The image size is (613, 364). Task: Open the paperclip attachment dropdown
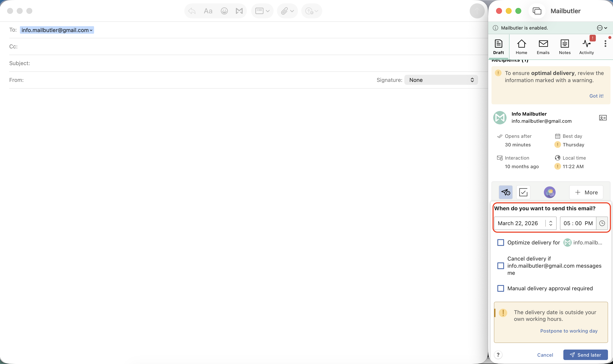287,11
